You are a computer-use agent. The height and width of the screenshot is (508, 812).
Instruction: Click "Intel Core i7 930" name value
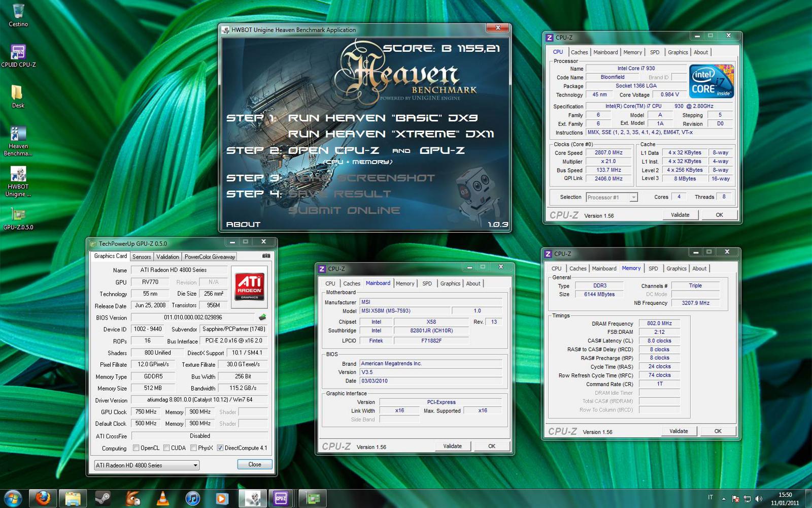pos(636,69)
